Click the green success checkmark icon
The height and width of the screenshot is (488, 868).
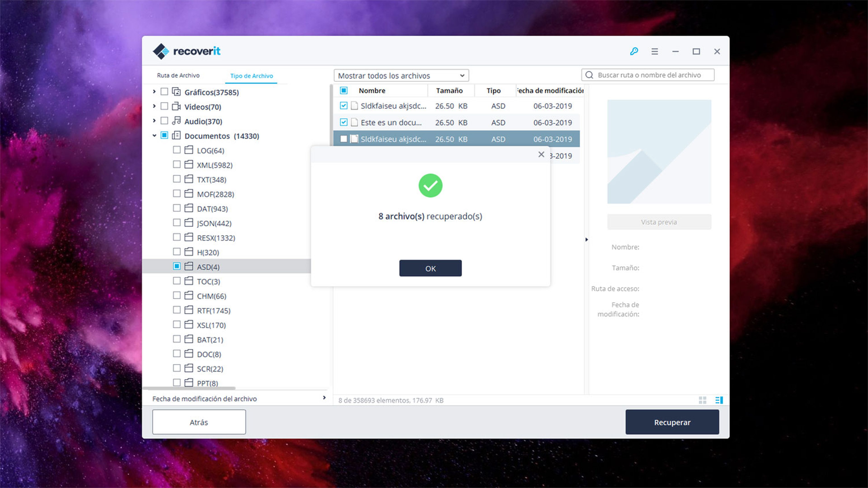click(x=430, y=185)
